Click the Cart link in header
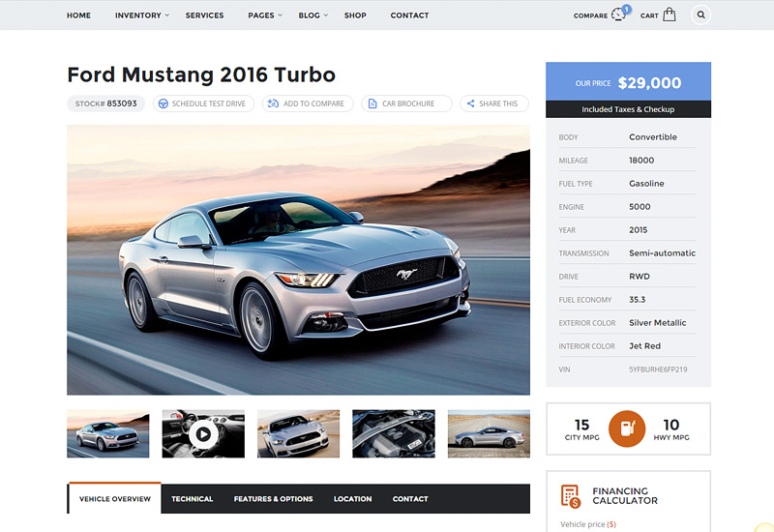 point(649,15)
